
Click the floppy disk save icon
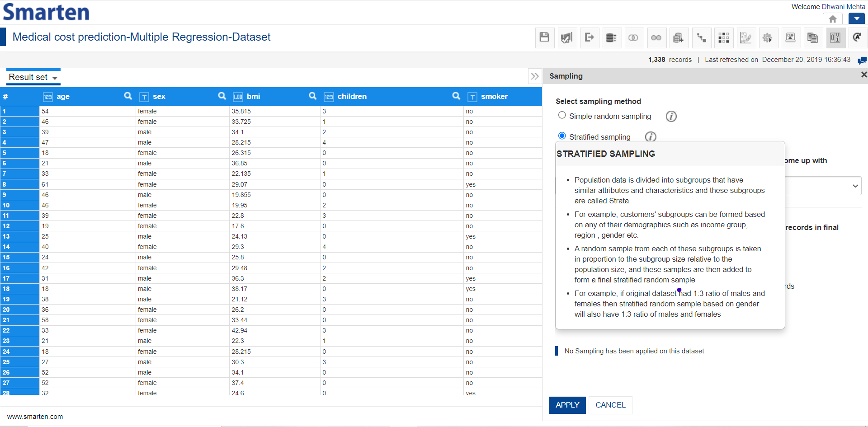(544, 38)
